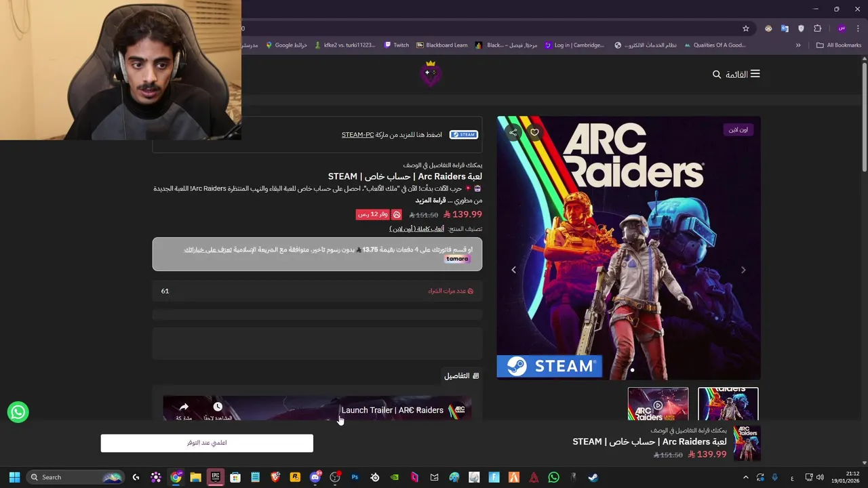Click the blue STEAM brand badge
This screenshot has width=868, height=488.
(464, 135)
